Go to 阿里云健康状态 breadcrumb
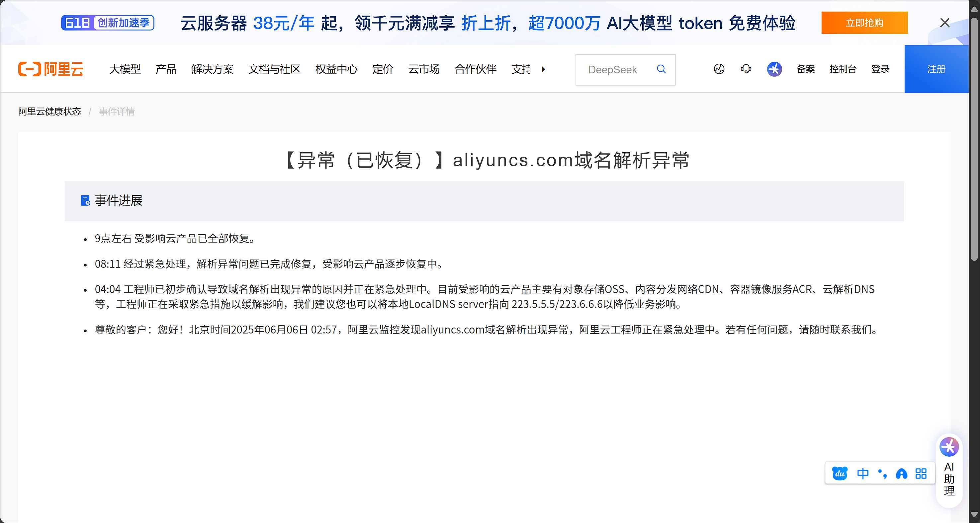Screen dimensions: 980x523 tap(49, 112)
